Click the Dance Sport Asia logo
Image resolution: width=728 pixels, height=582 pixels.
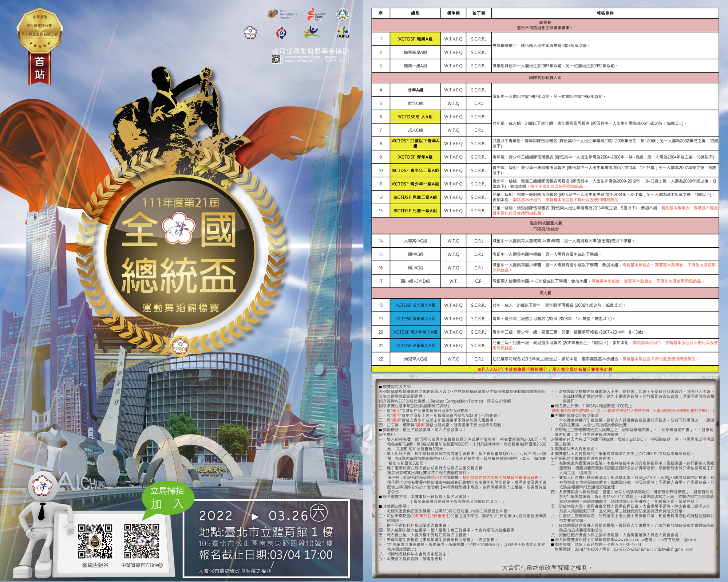pos(316,15)
